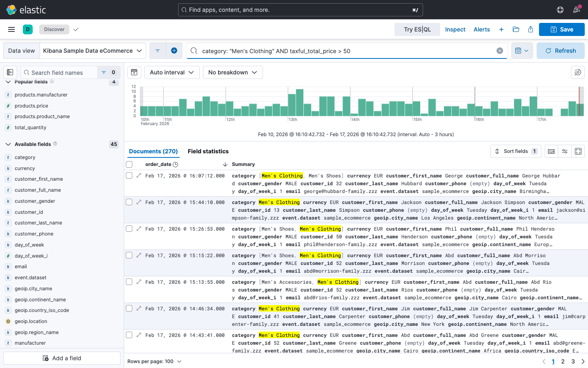Collapse the Available fields section
Image resolution: width=588 pixels, height=368 pixels.
pyautogui.click(x=8, y=144)
